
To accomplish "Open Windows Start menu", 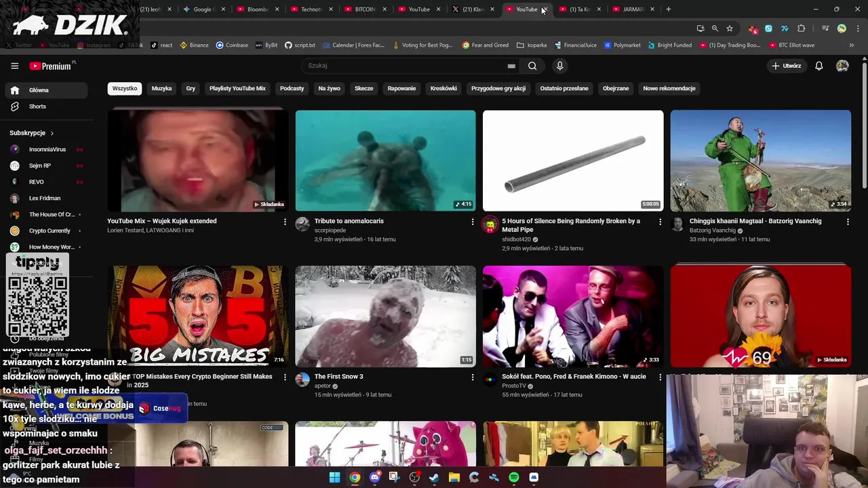I will pos(334,477).
